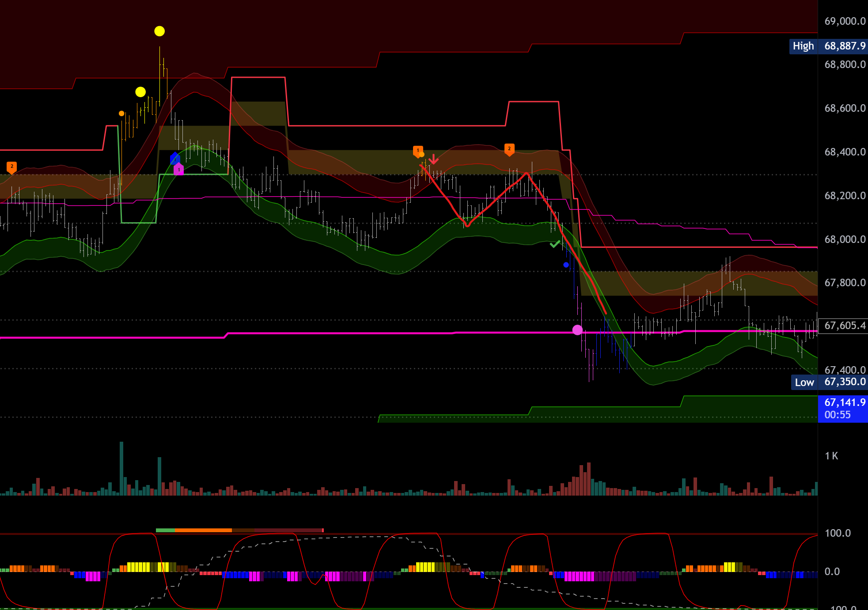Screen dimensions: 868x610
Task: Click the orange label numbered 1 near red arrow
Action: (x=417, y=151)
